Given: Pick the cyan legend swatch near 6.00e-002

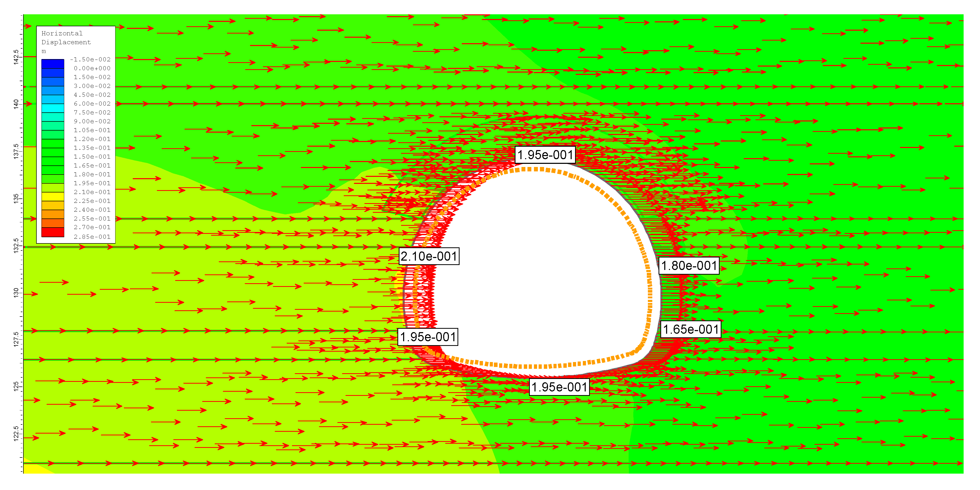Looking at the screenshot, I should pyautogui.click(x=53, y=108).
